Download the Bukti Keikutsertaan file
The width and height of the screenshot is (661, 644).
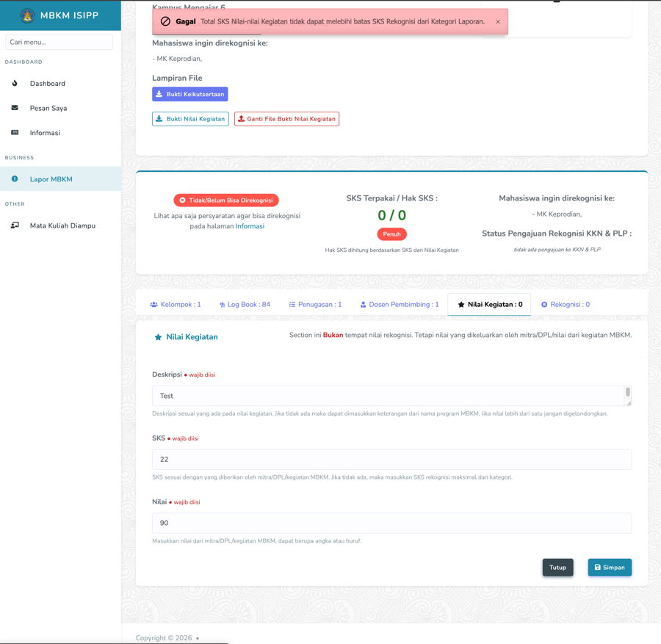click(189, 94)
